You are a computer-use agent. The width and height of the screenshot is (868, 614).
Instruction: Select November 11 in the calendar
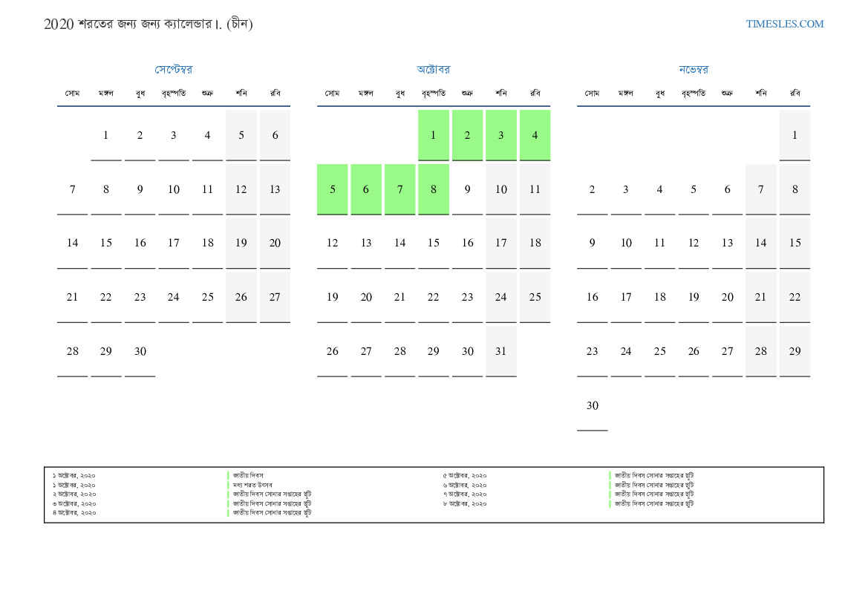pos(660,243)
